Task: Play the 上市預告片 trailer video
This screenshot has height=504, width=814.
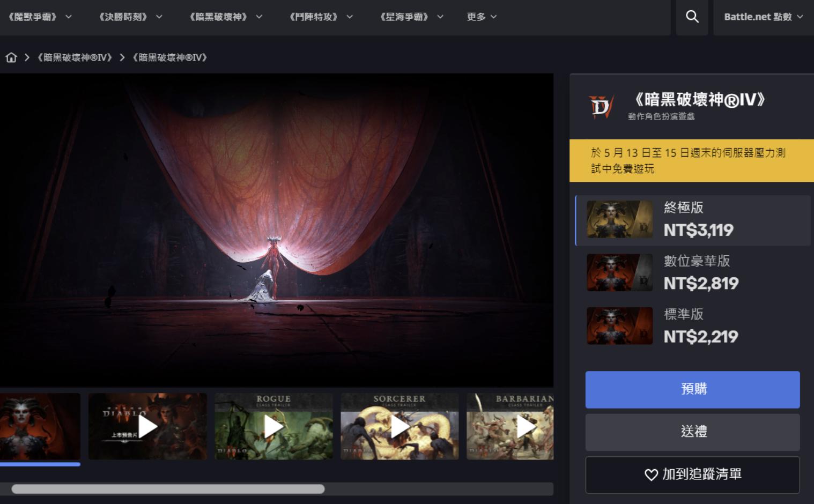Action: point(148,426)
